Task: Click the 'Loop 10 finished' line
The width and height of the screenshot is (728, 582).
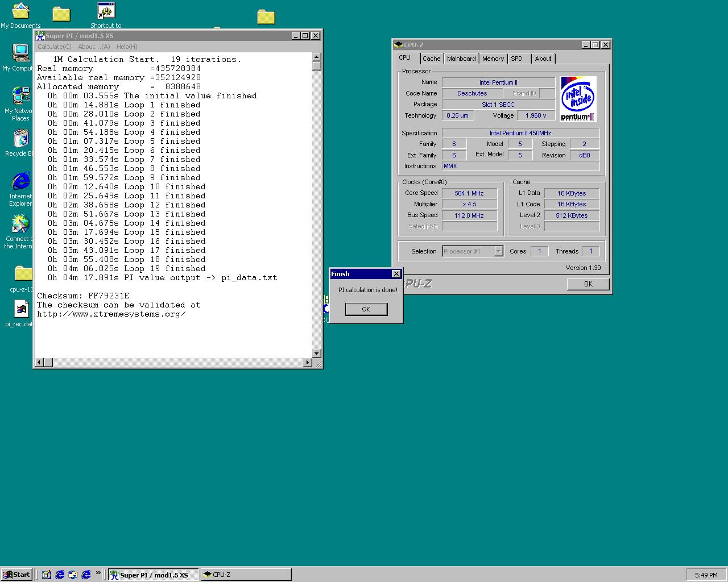Action: pyautogui.click(x=126, y=186)
